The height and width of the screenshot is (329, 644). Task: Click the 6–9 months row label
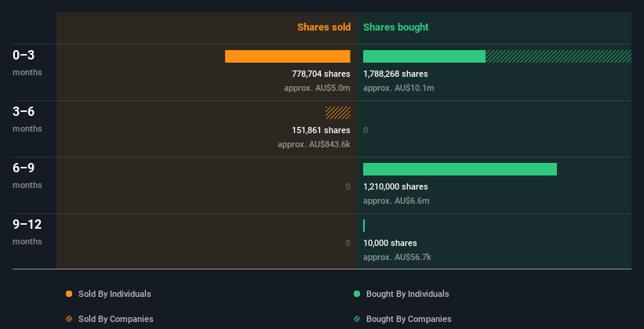pyautogui.click(x=27, y=175)
